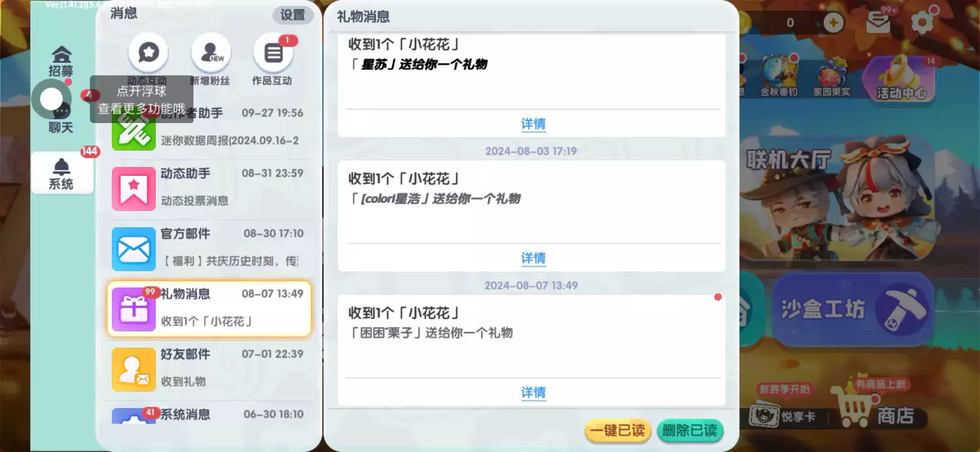Image resolution: width=980 pixels, height=452 pixels.
Task: Open message 设置 button
Action: click(x=293, y=15)
